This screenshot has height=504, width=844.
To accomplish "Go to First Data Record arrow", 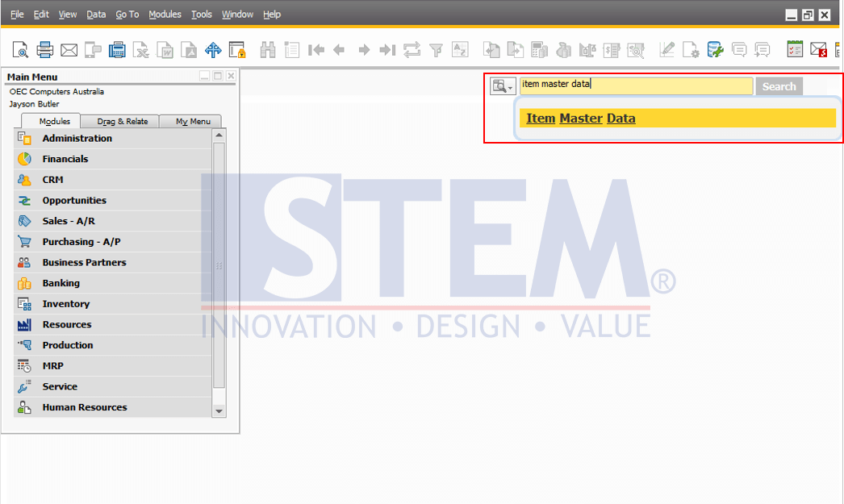I will coord(316,50).
